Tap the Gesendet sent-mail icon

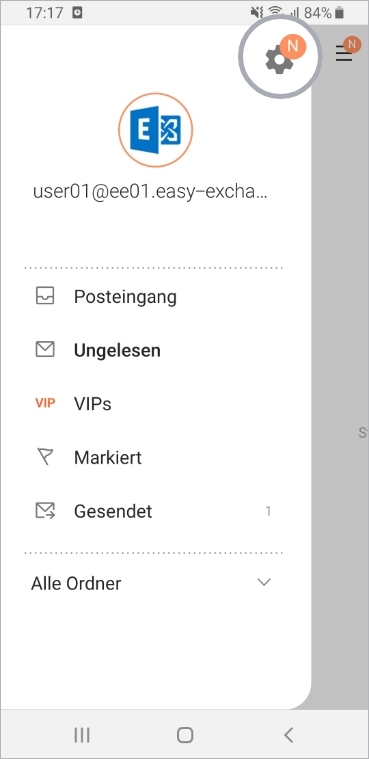tap(45, 511)
